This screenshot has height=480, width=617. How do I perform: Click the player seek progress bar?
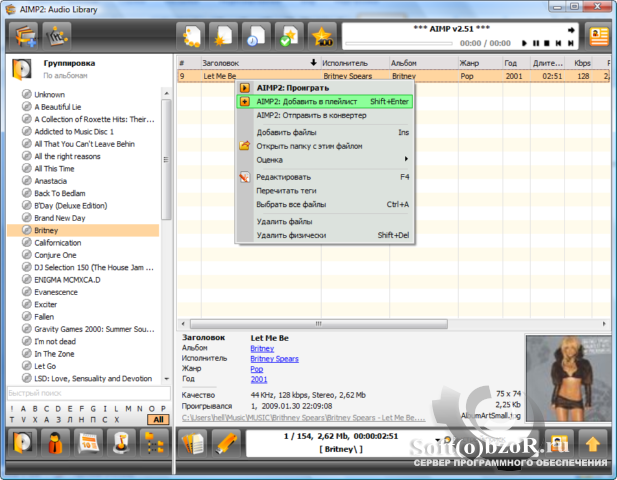(399, 44)
